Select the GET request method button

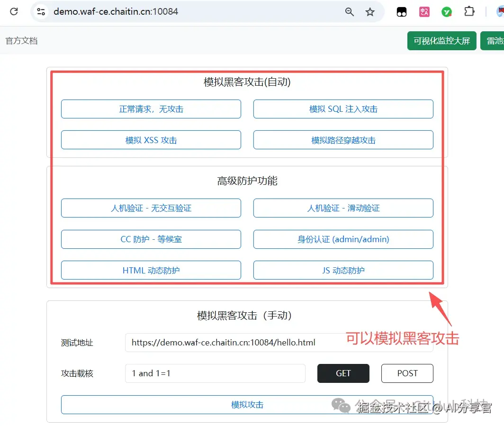tap(343, 373)
